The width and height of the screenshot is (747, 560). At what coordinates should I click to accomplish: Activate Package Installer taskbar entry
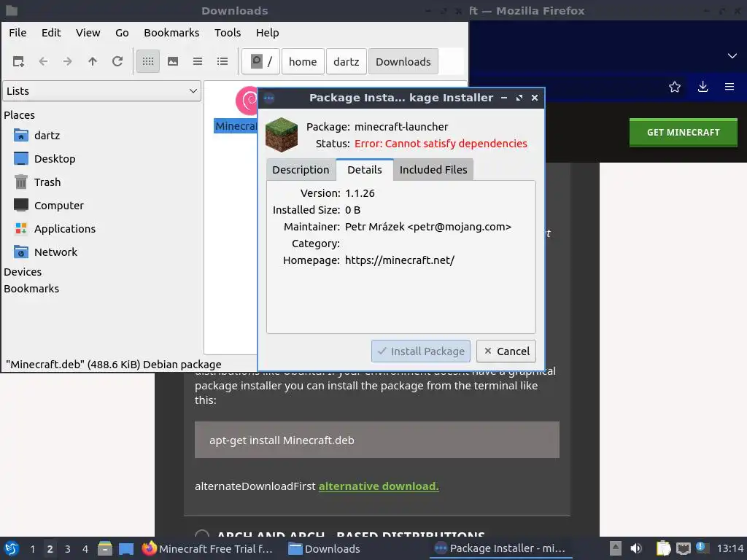tap(500, 548)
